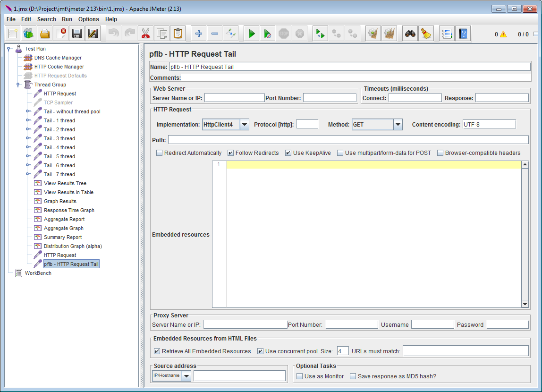Select View Results Tree listener

pyautogui.click(x=65, y=183)
